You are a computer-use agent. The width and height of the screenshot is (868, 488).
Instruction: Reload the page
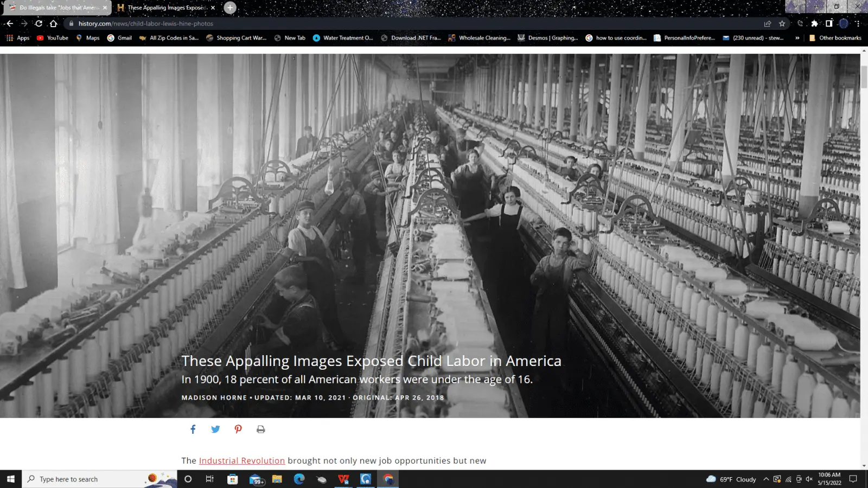(39, 23)
